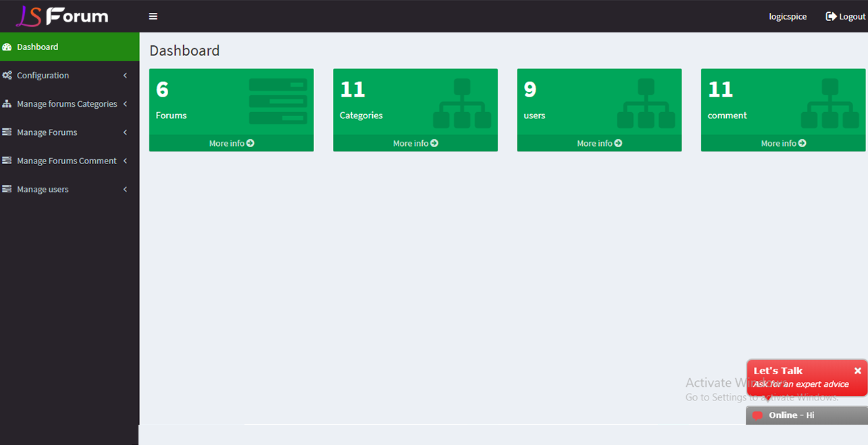Toggle the sidebar with hamburger icon

153,16
